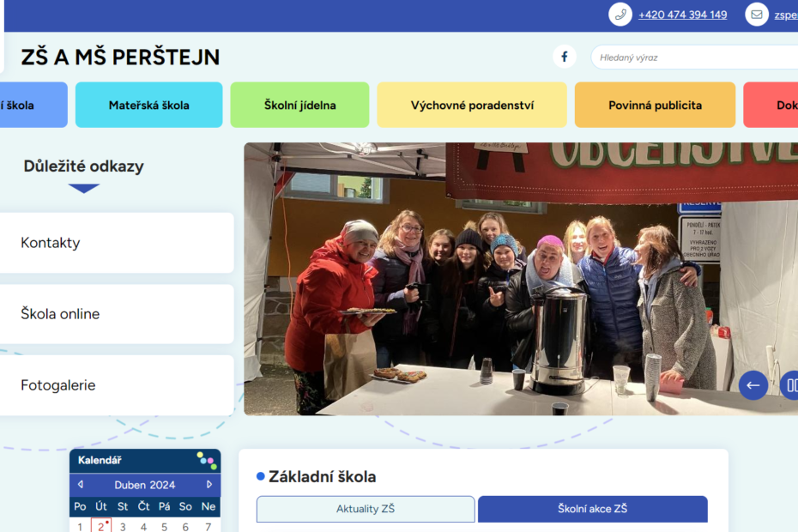Click the phone icon in top bar
This screenshot has width=798, height=532.
pyautogui.click(x=620, y=15)
